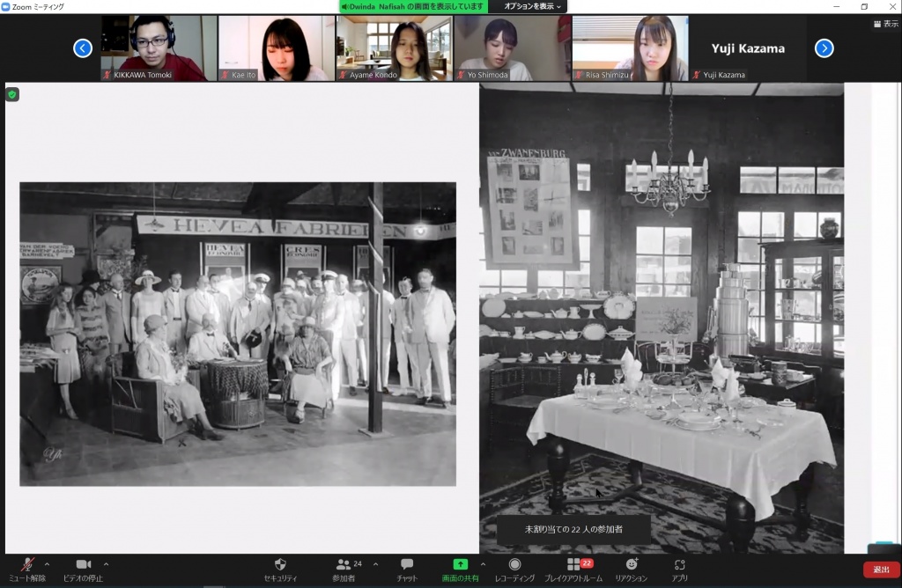Screen dimensions: 902x588
Task: Stop video with the camera button
Action: click(x=84, y=570)
